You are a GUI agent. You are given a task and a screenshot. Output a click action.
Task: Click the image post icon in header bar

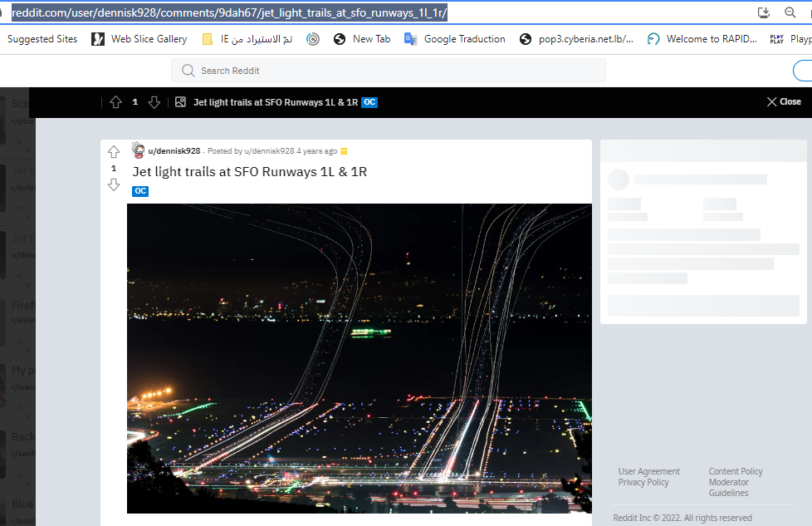click(x=180, y=102)
